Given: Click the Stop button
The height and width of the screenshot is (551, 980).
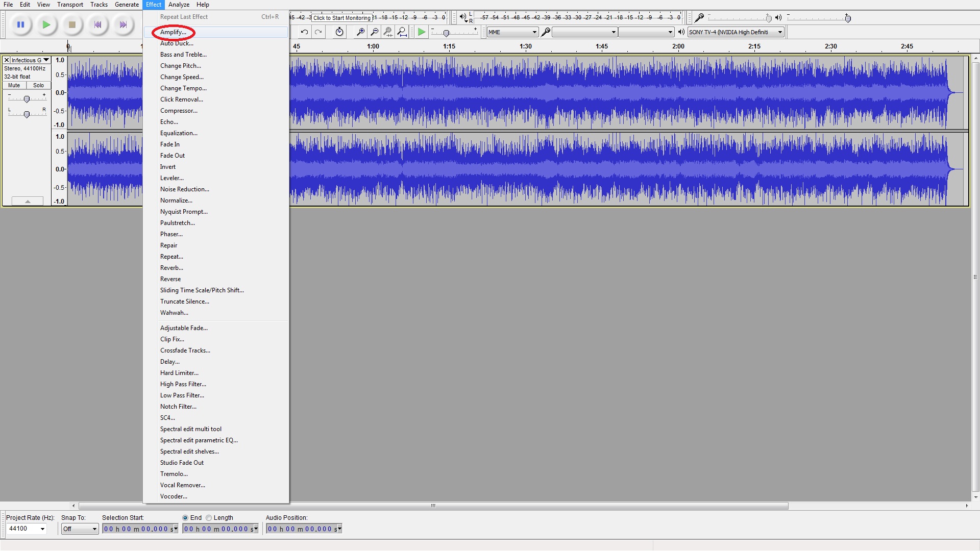Looking at the screenshot, I should [72, 24].
